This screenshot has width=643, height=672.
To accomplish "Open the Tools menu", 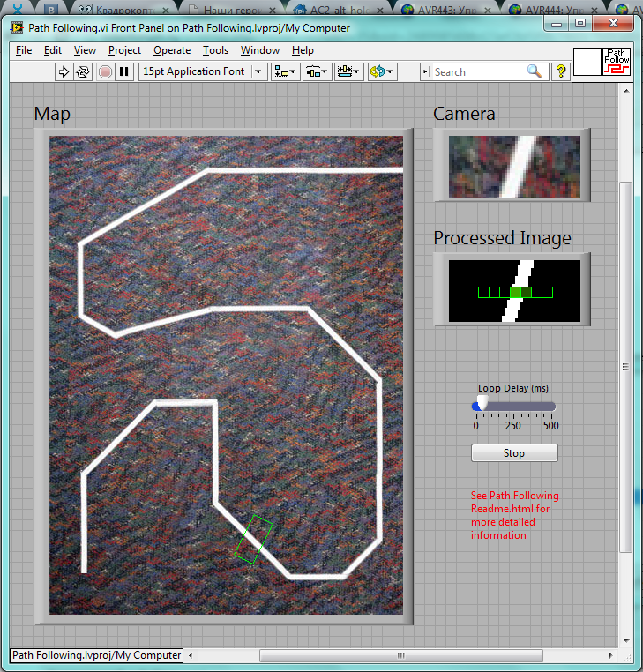I will [215, 50].
